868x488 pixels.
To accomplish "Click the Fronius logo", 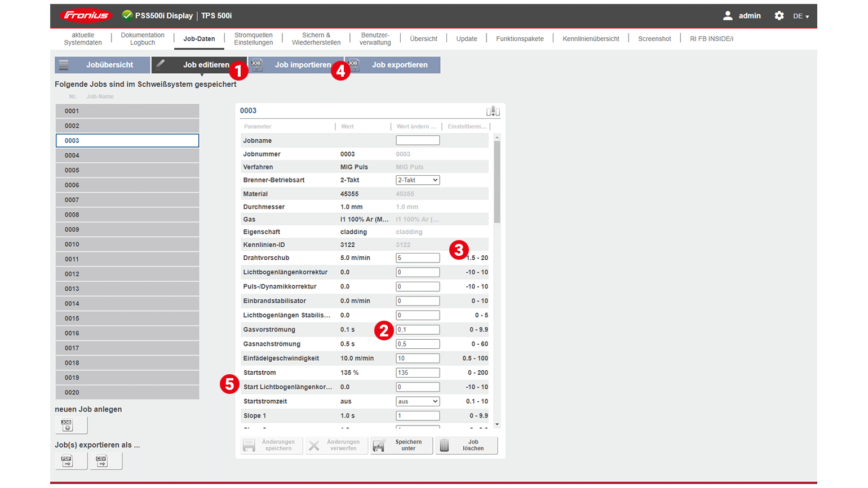I will click(86, 16).
